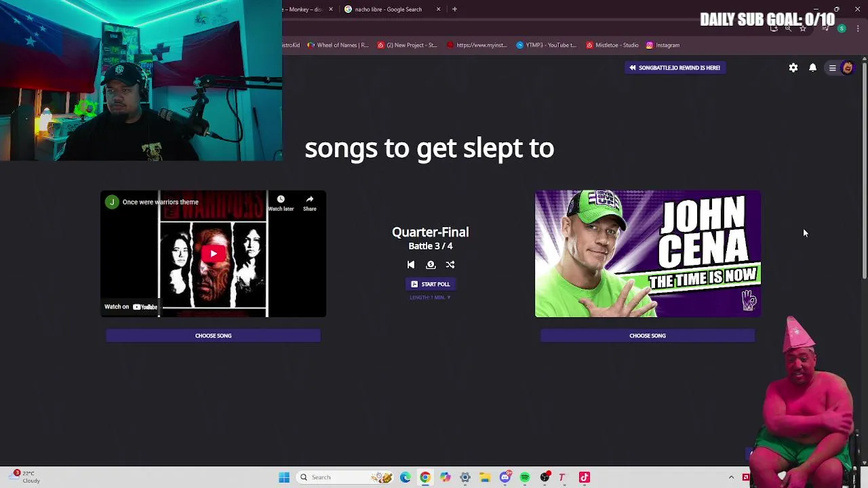
Task: Open the Mistletoe - Studio bookmark
Action: coord(612,45)
